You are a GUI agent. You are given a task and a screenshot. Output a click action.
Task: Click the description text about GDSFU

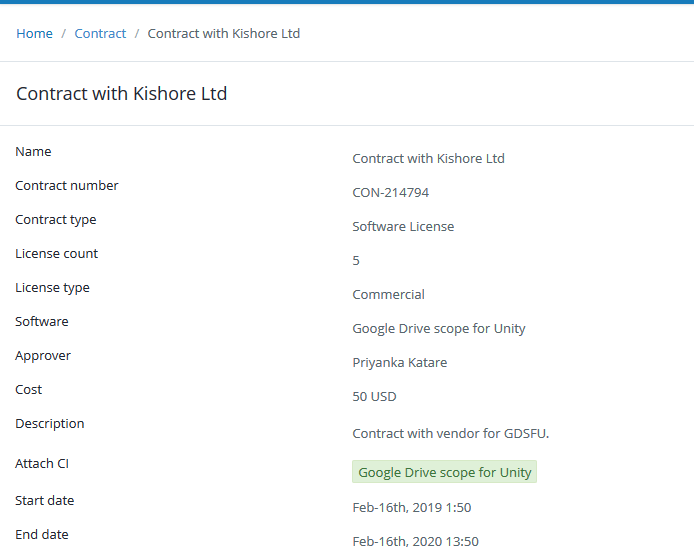[451, 433]
